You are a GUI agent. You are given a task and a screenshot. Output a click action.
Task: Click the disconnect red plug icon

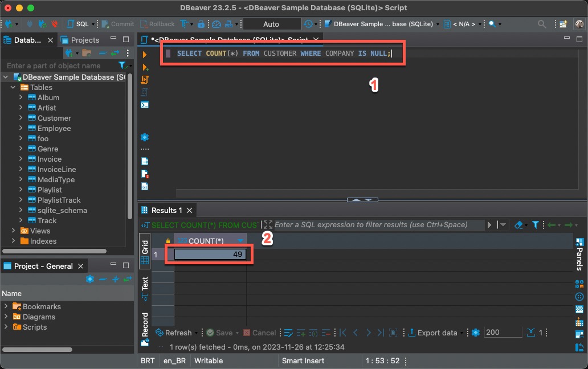54,24
